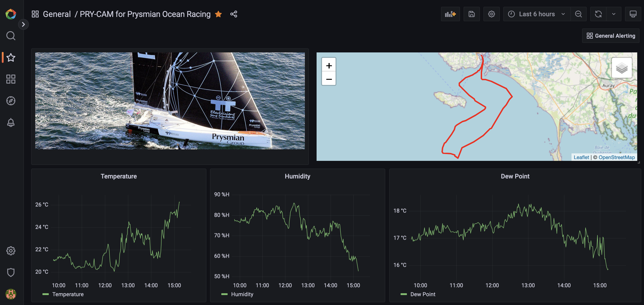Open Server Admin shield icon

point(11,272)
